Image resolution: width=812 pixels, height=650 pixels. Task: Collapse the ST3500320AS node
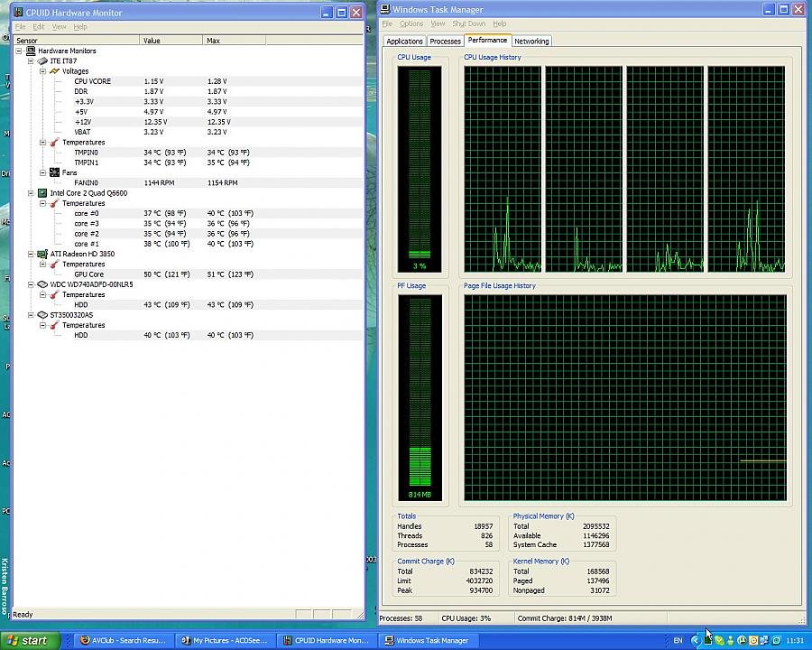(31, 315)
